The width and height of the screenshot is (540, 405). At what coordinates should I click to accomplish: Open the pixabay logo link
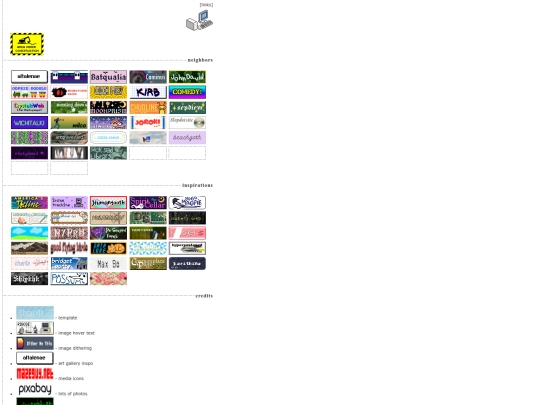click(x=35, y=388)
